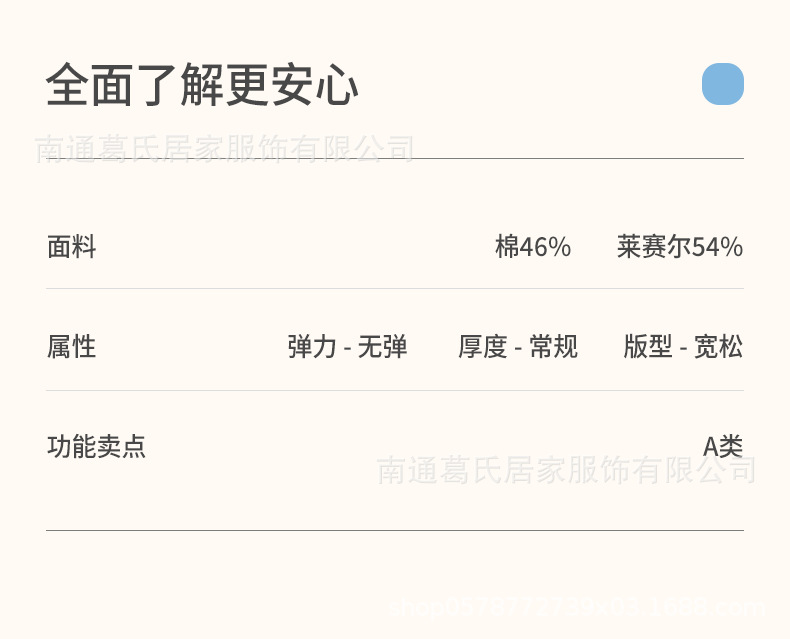Select the 莱赛尔54% fabric value
Image resolution: width=790 pixels, height=639 pixels.
click(x=680, y=247)
